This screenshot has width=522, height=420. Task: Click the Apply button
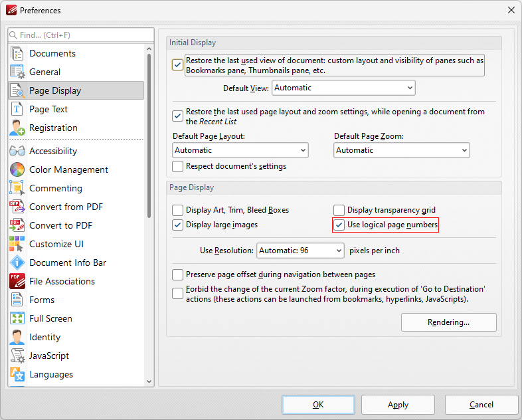(398, 405)
